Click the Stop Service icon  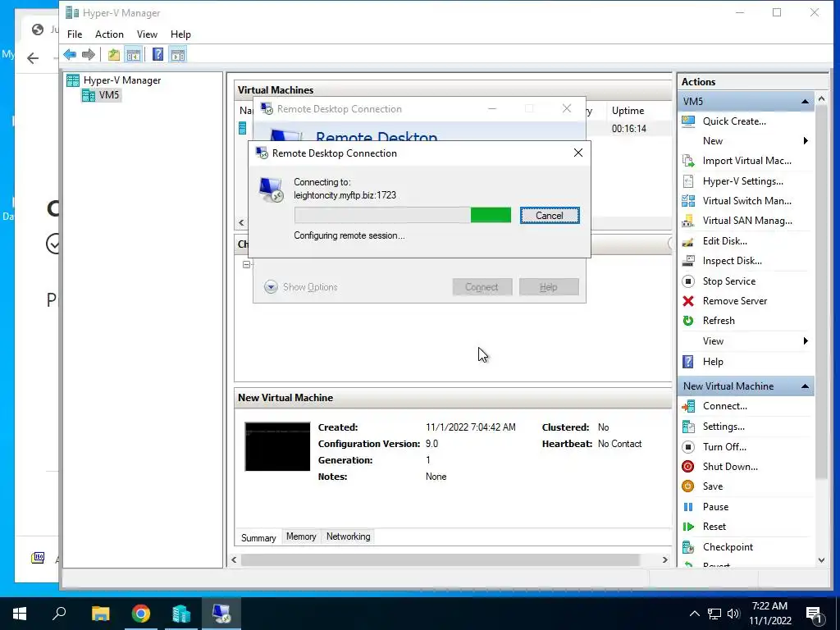tap(688, 281)
